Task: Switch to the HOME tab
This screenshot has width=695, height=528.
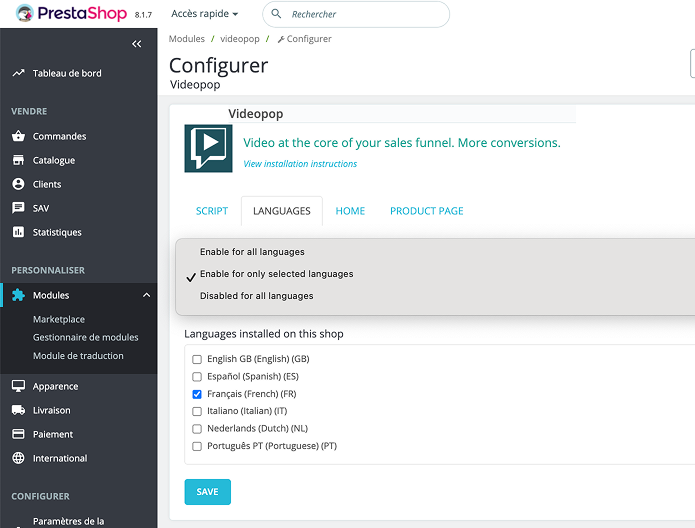Action: pyautogui.click(x=350, y=211)
